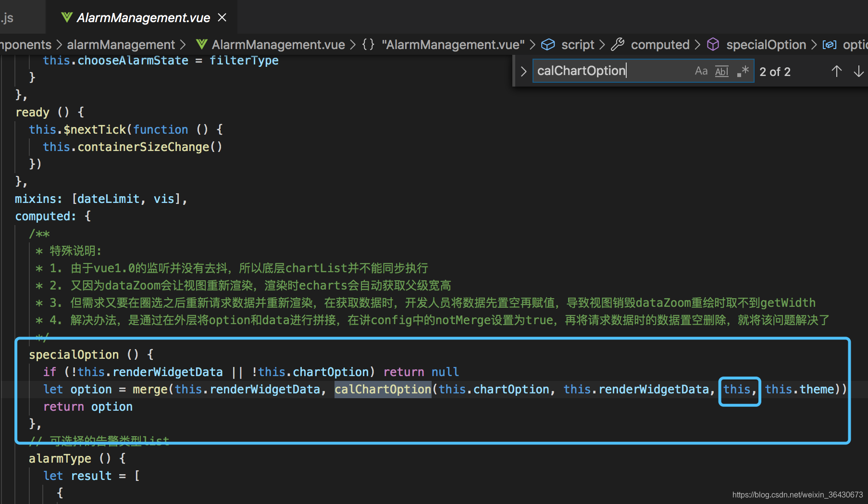Screen dimensions: 868x504
Task: Click 'alarmType () {' method line
Action: tap(77, 458)
